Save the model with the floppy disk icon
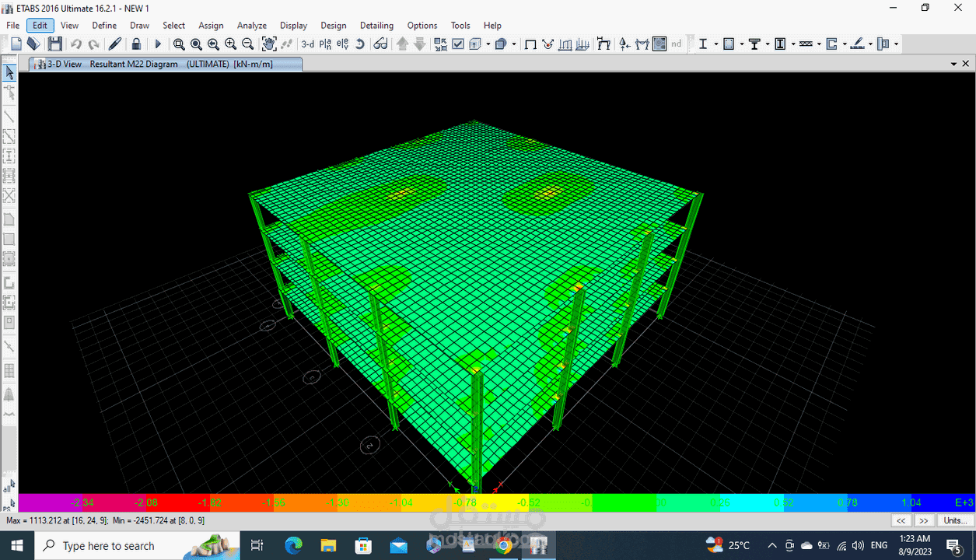The width and height of the screenshot is (976, 560). pos(54,44)
